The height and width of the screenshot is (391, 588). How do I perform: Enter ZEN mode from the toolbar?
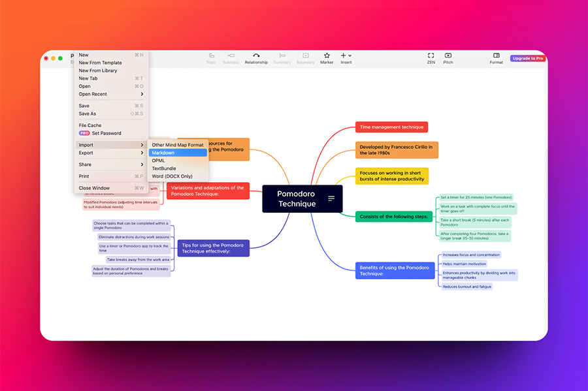coord(431,56)
